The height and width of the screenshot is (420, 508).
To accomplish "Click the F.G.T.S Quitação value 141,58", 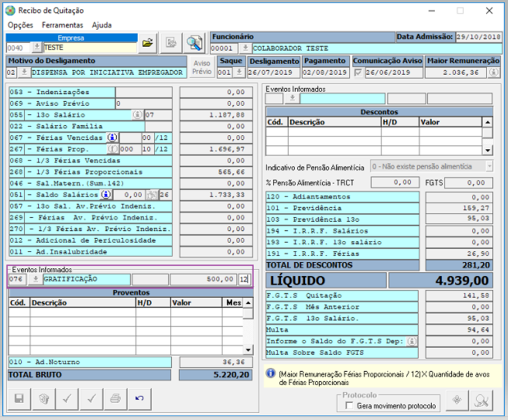I will coord(459,295).
